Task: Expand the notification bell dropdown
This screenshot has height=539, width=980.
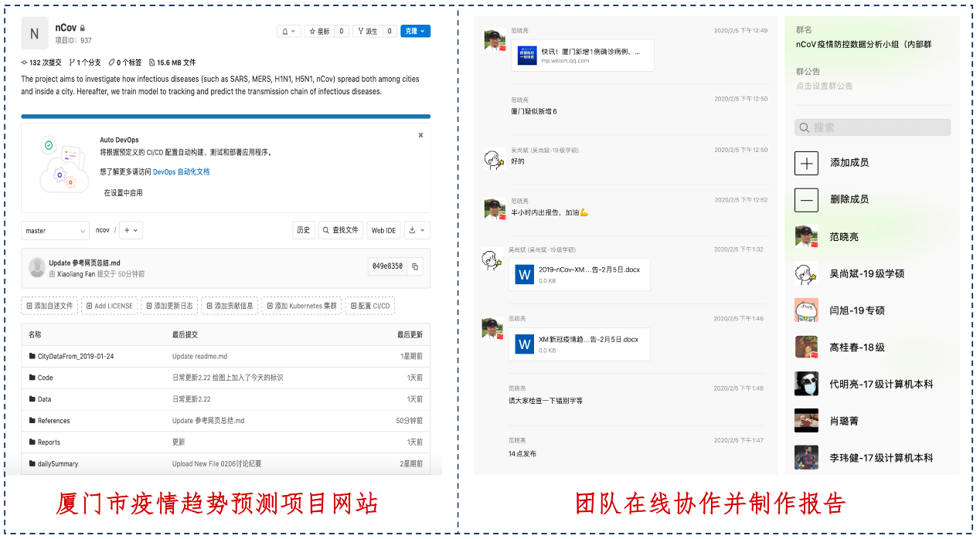Action: pyautogui.click(x=288, y=32)
